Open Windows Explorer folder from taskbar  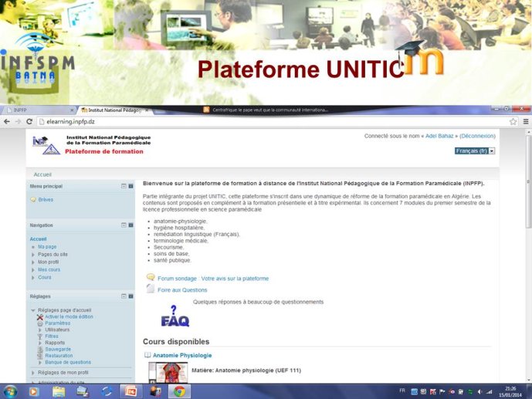point(59,392)
